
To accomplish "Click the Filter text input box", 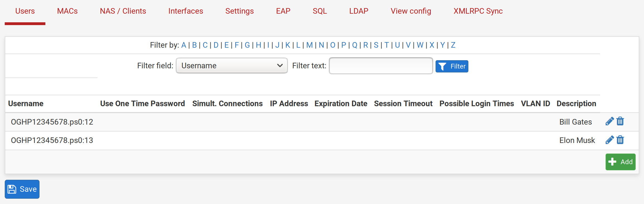I will point(381,66).
